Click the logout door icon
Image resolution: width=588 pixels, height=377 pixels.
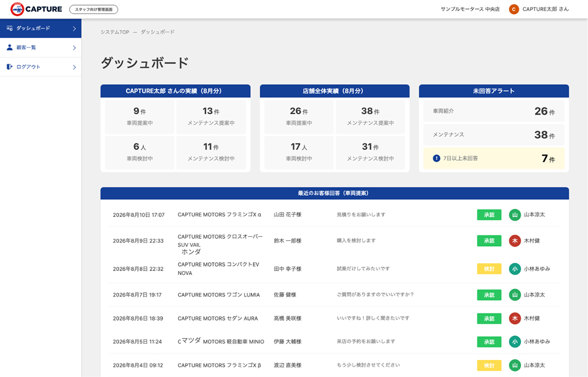tap(10, 67)
